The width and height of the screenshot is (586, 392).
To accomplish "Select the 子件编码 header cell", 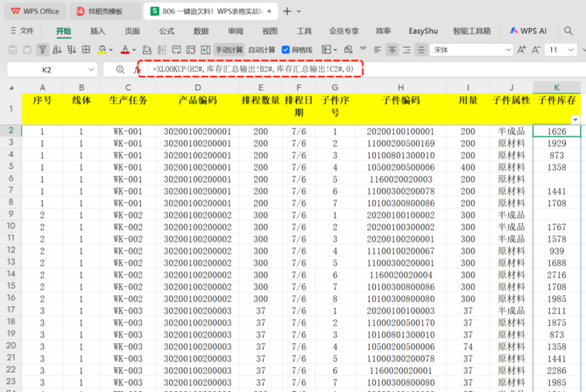I will (400, 109).
